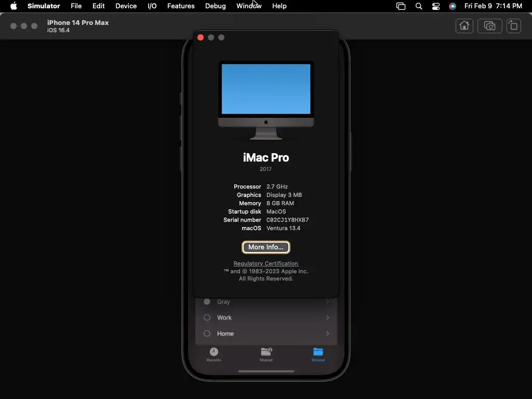Screen dimensions: 532x399
Task: Select the Gray tag row
Action: (x=266, y=302)
